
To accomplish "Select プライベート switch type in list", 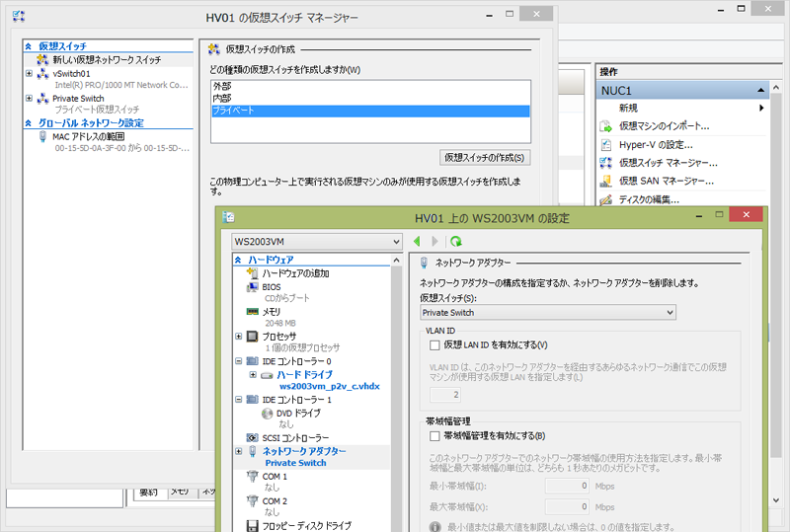I will 370,111.
